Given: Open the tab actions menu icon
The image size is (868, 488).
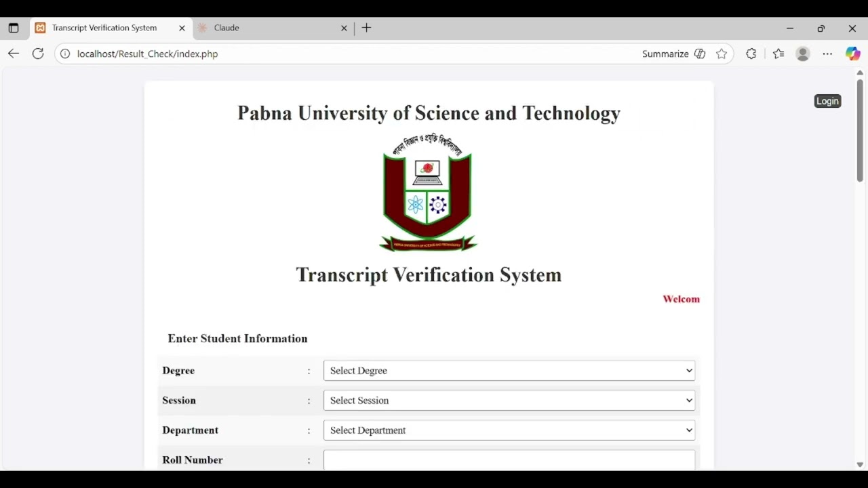Looking at the screenshot, I should (13, 28).
